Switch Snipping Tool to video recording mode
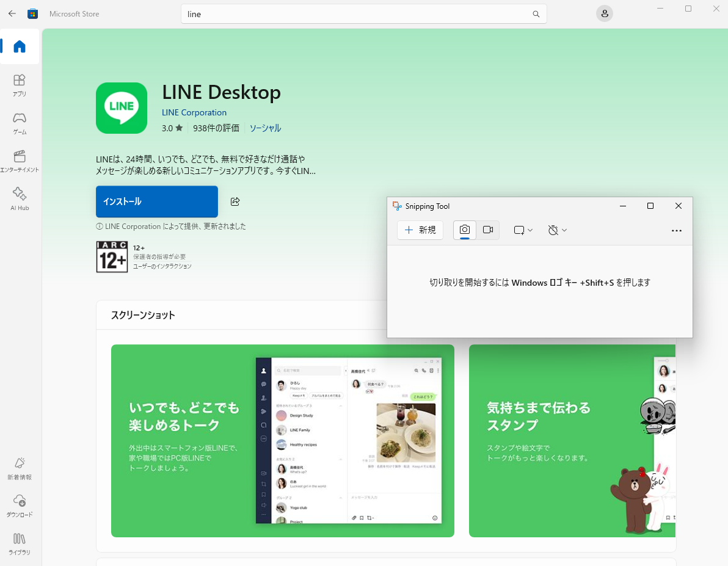This screenshot has height=566, width=728. click(488, 230)
